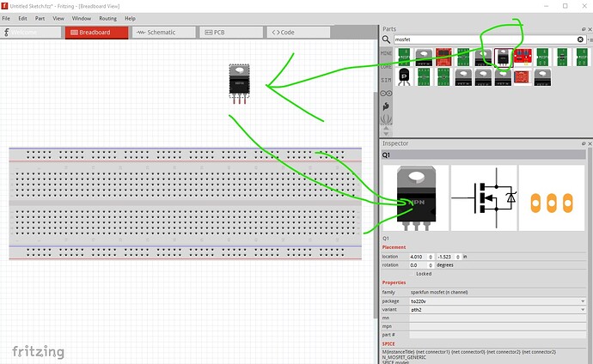Click the stepper arrows of location 4.010

tap(431, 257)
